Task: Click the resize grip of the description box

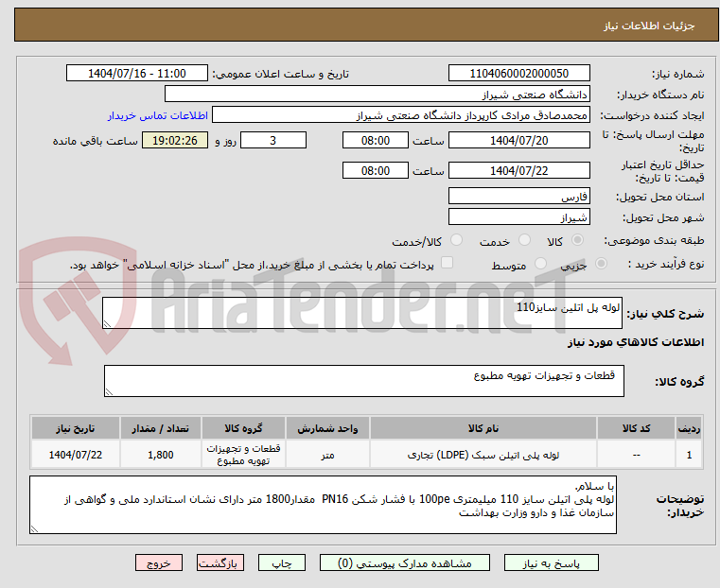Action: 107,324
